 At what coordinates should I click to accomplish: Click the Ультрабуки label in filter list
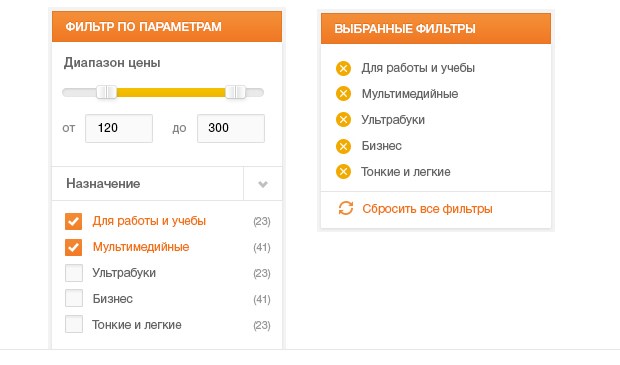tap(124, 273)
